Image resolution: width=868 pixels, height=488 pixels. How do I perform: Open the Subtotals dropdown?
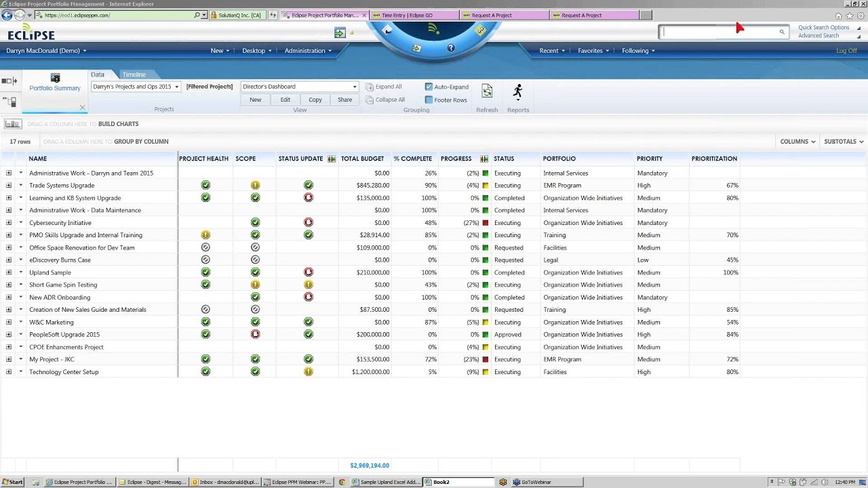pyautogui.click(x=844, y=142)
